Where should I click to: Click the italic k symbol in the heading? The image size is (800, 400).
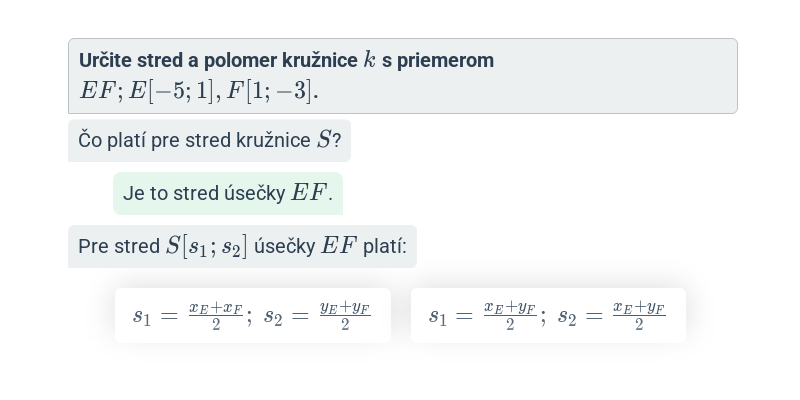(369, 60)
